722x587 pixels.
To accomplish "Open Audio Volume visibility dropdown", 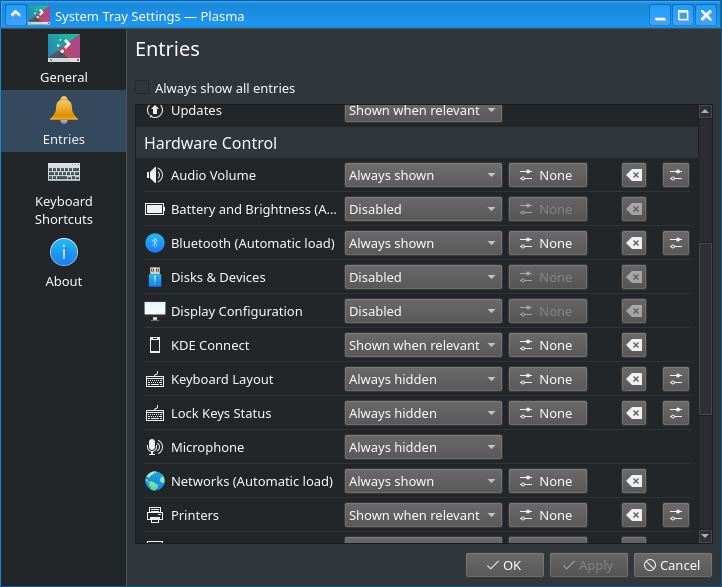I will click(423, 175).
